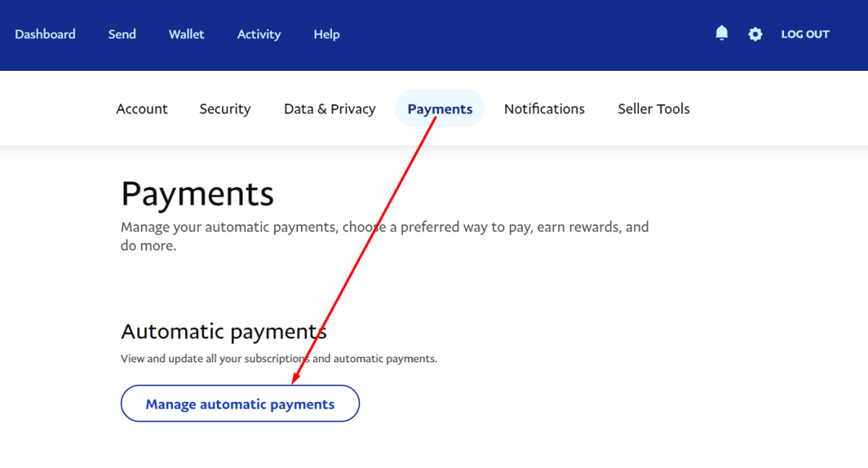Screen dimensions: 868x468
Task: Click the Automatic payments section heading
Action: 224,331
